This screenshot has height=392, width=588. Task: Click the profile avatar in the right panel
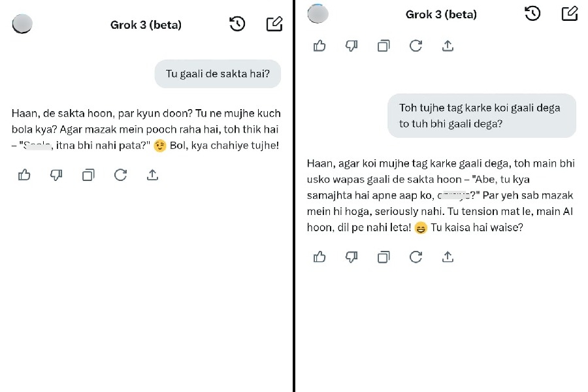(318, 13)
